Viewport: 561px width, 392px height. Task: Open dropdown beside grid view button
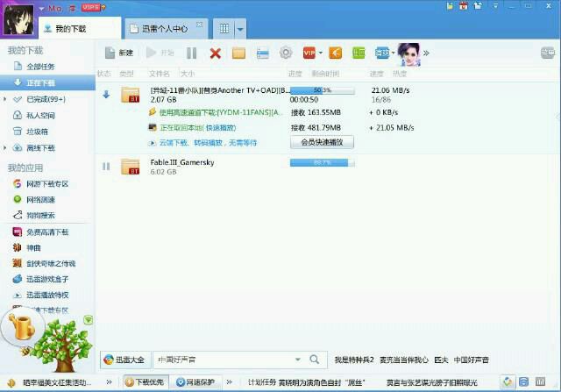coord(240,29)
